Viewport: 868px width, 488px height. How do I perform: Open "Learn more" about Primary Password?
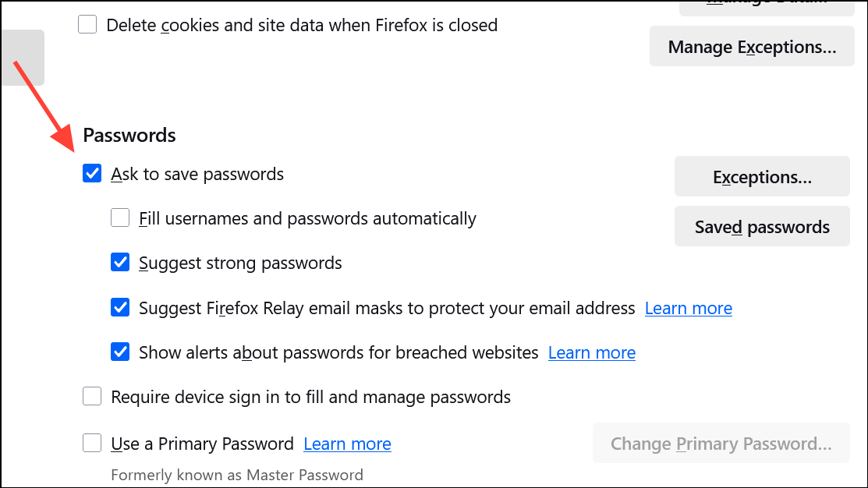coord(346,443)
